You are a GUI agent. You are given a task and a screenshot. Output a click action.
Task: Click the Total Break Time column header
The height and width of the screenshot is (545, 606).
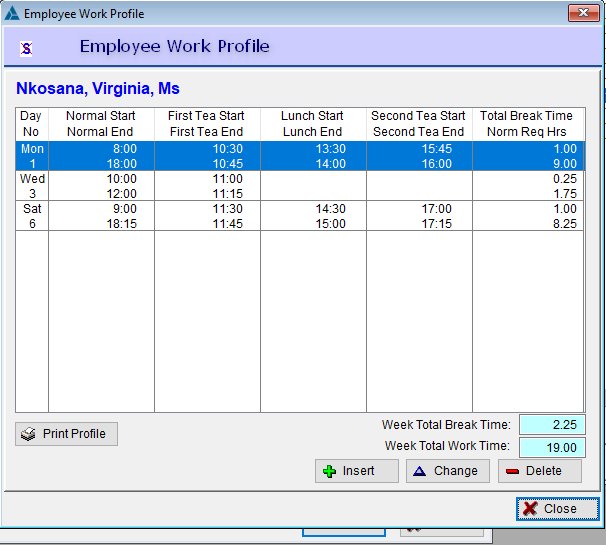(527, 123)
